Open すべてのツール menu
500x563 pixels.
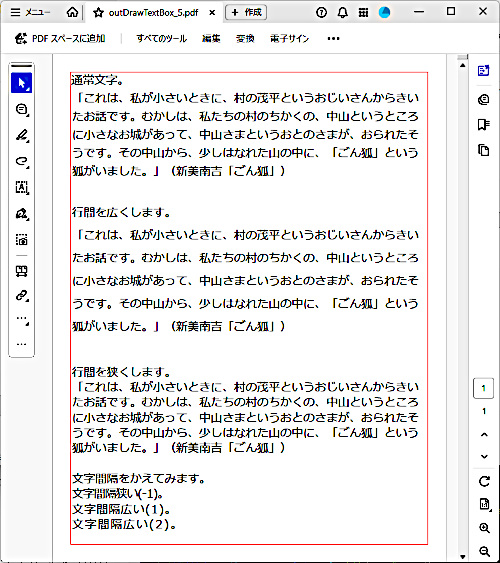tap(162, 38)
